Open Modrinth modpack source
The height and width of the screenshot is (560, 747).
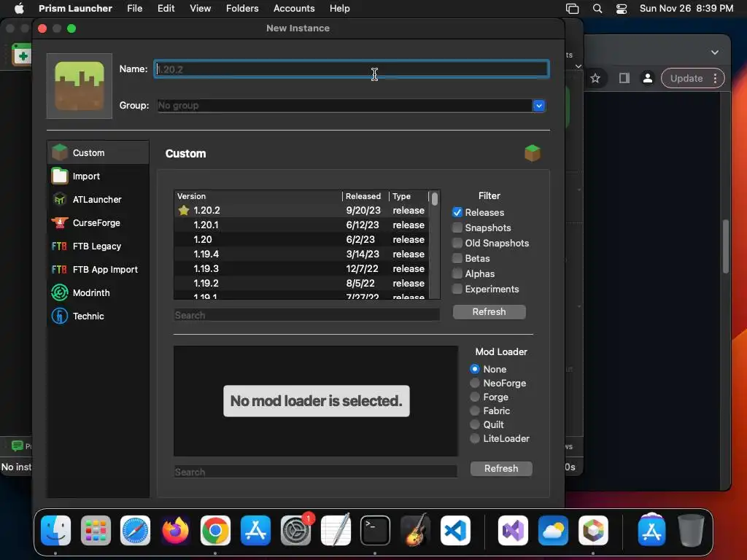98,293
